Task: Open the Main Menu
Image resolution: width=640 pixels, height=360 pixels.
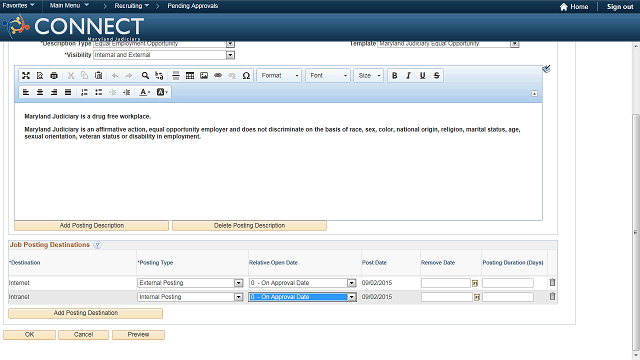Action: click(69, 6)
